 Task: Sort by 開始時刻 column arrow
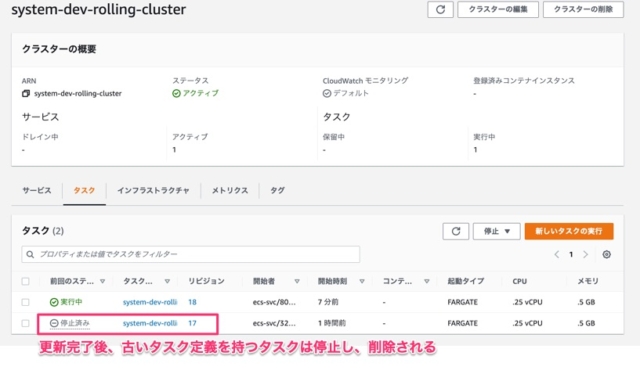(x=362, y=281)
